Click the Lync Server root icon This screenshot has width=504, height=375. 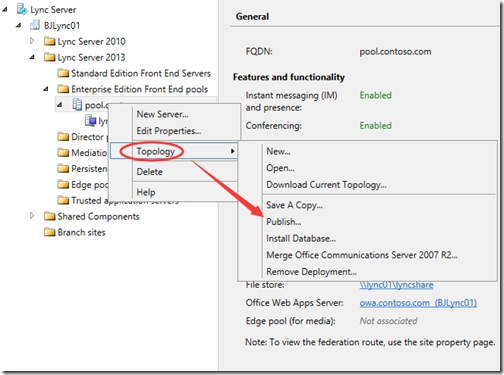(x=22, y=9)
